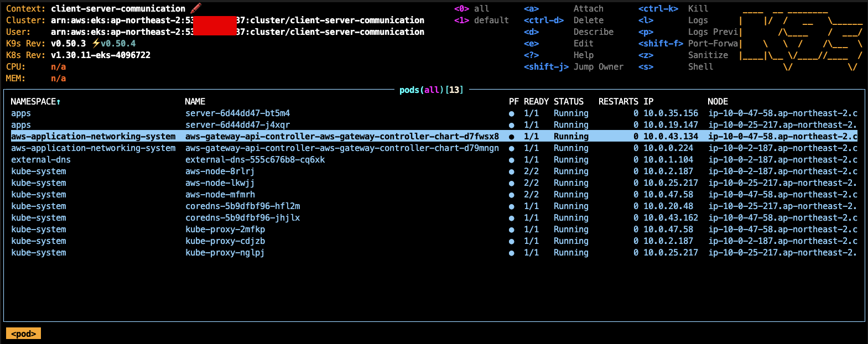
Task: Click the PF column header
Action: (514, 102)
